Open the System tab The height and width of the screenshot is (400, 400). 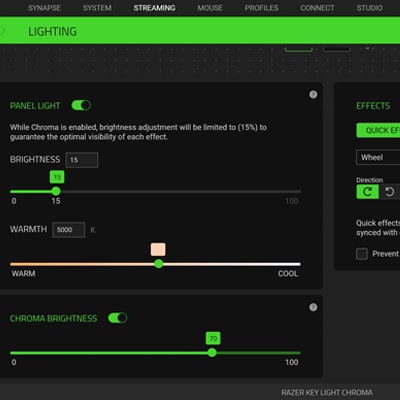point(97,8)
